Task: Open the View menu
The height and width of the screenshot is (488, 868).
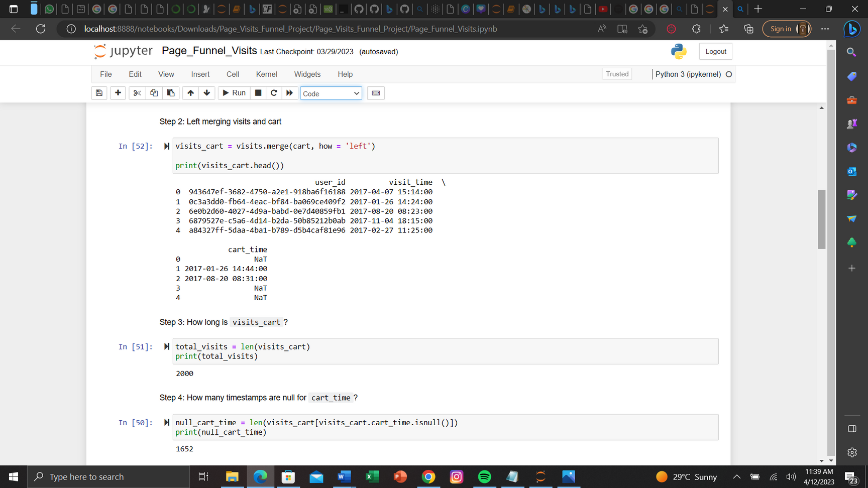Action: (166, 74)
